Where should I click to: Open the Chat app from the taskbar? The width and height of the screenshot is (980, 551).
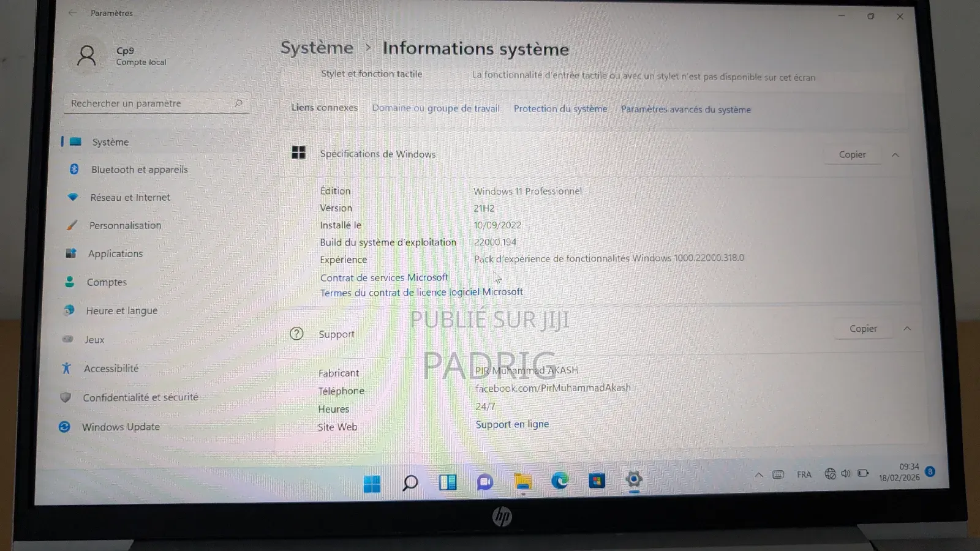[484, 482]
